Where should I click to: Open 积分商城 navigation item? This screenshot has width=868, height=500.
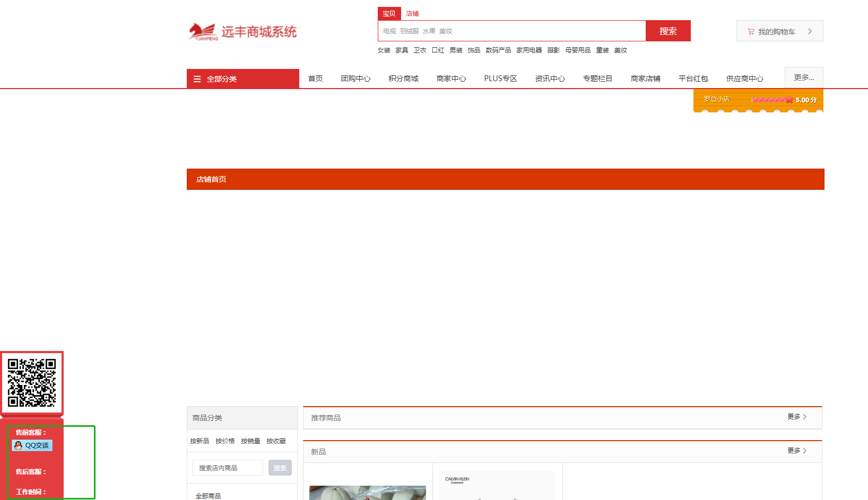pos(403,78)
